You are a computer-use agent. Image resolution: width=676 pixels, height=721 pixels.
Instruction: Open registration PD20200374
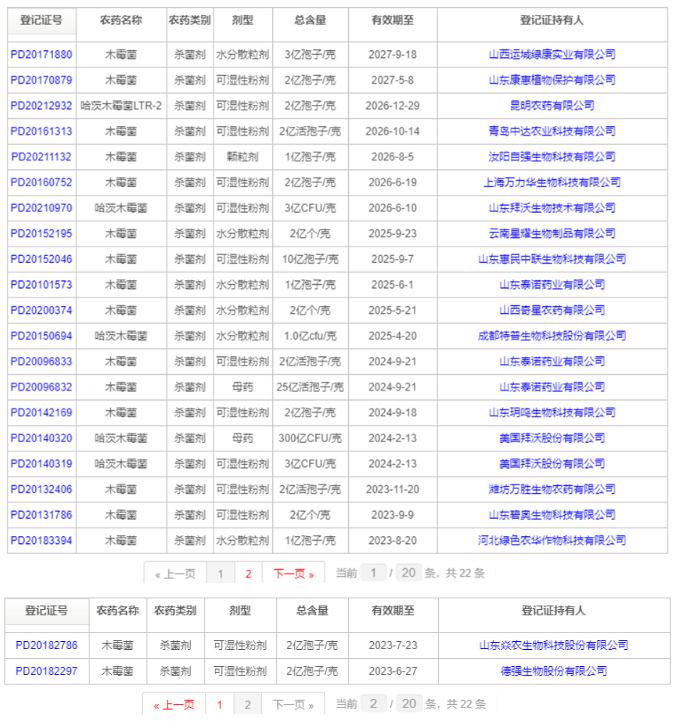tap(41, 310)
